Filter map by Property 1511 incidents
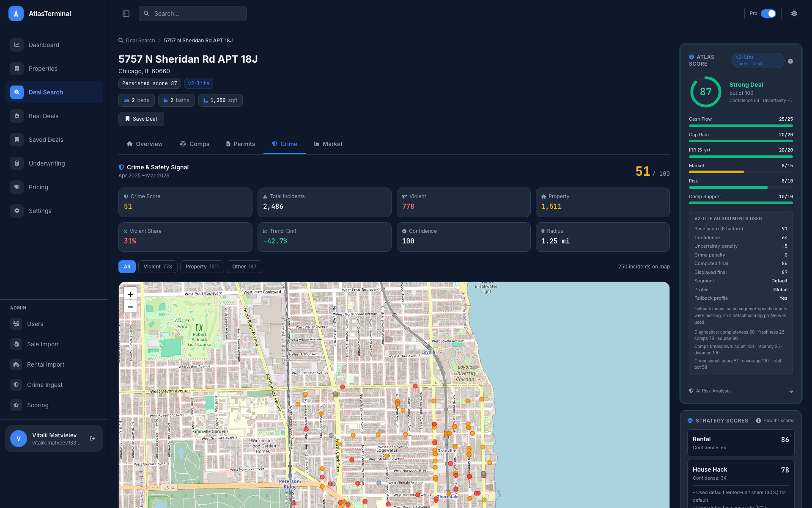The height and width of the screenshot is (508, 812). pyautogui.click(x=202, y=267)
